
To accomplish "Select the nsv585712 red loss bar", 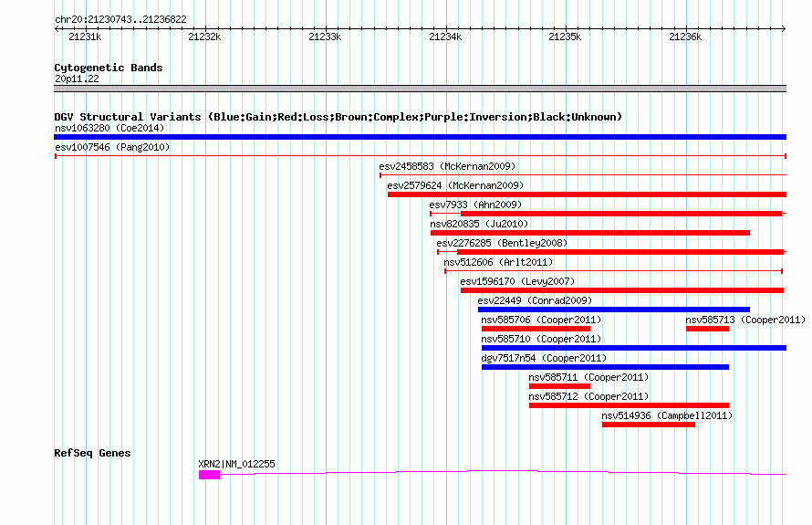I will point(630,405).
